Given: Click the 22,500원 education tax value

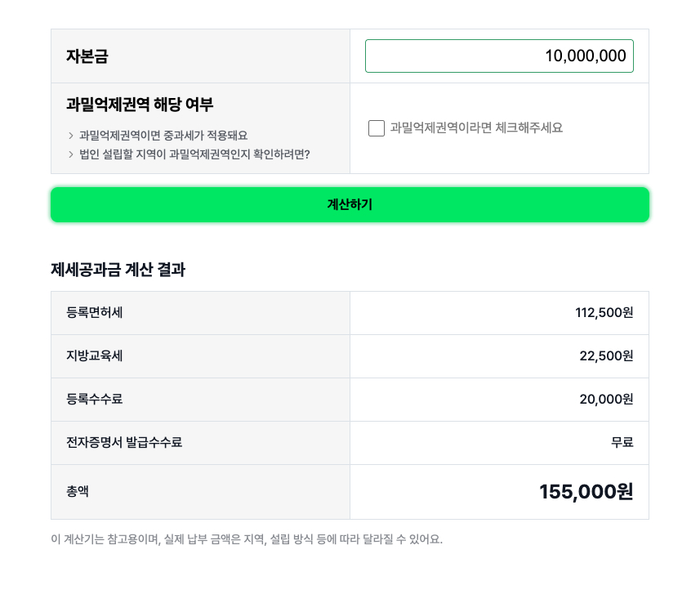Looking at the screenshot, I should tap(606, 356).
